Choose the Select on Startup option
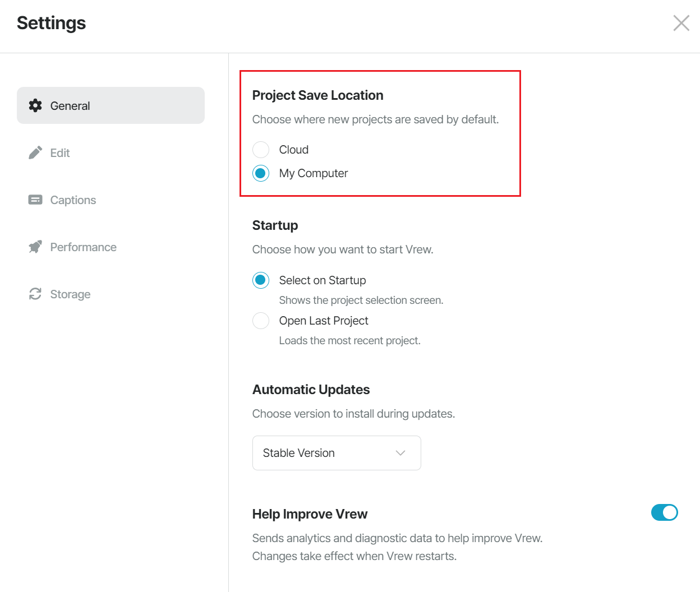The image size is (700, 592). pos(261,280)
